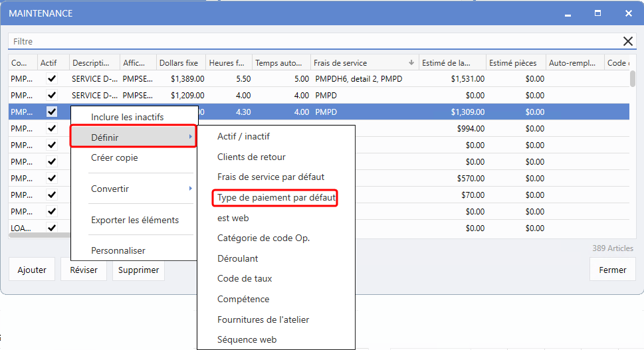This screenshot has height=350, width=644.
Task: Select Actif / inactif submenu option
Action: [243, 136]
